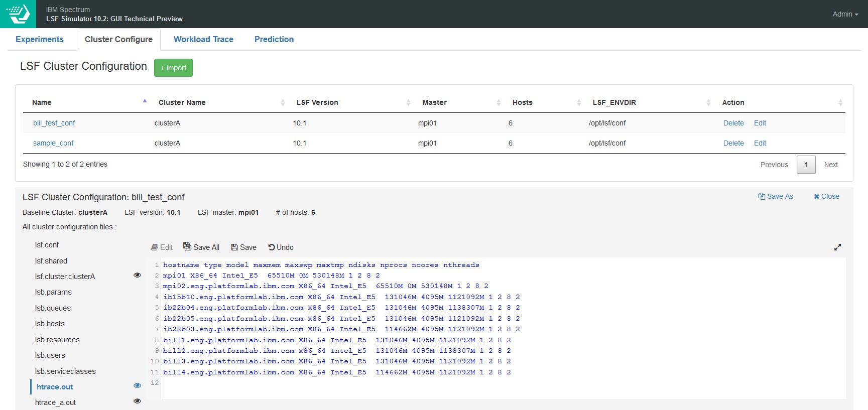
Task: Delete the bill_test_conf entry
Action: pyautogui.click(x=733, y=123)
